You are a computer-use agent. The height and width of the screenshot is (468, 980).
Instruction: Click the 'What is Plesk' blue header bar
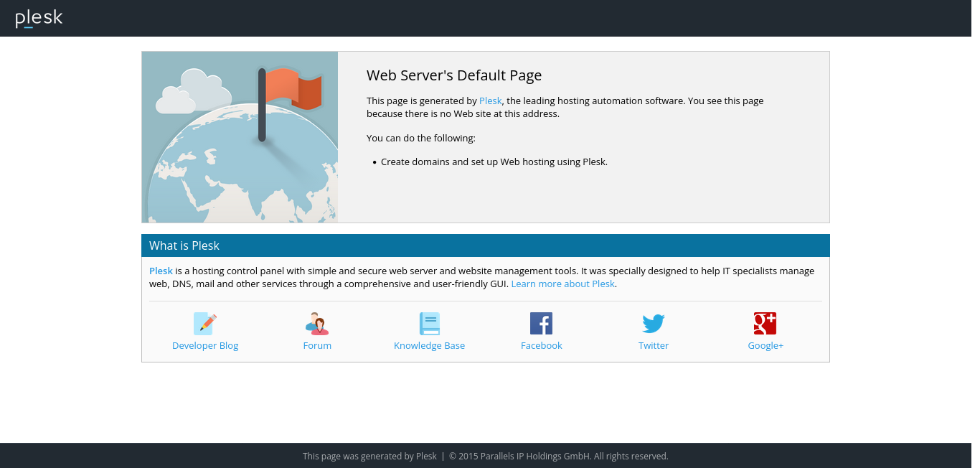(485, 245)
